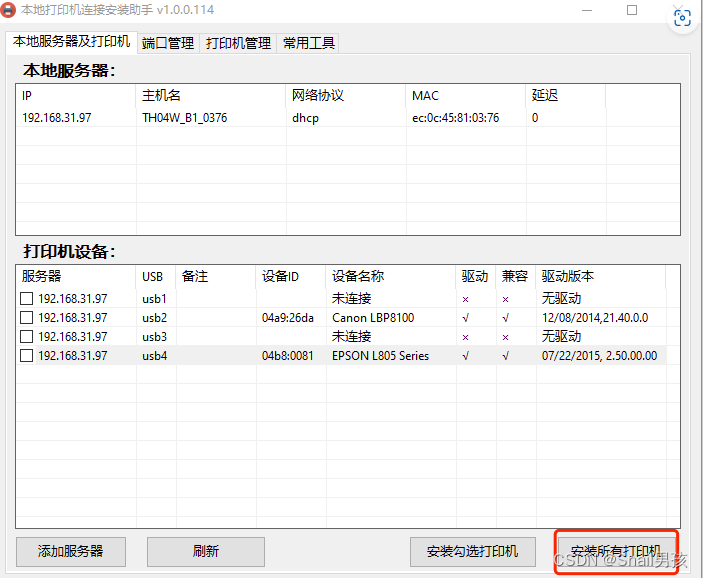Tick the checkbox for the usb3 row

(26, 336)
